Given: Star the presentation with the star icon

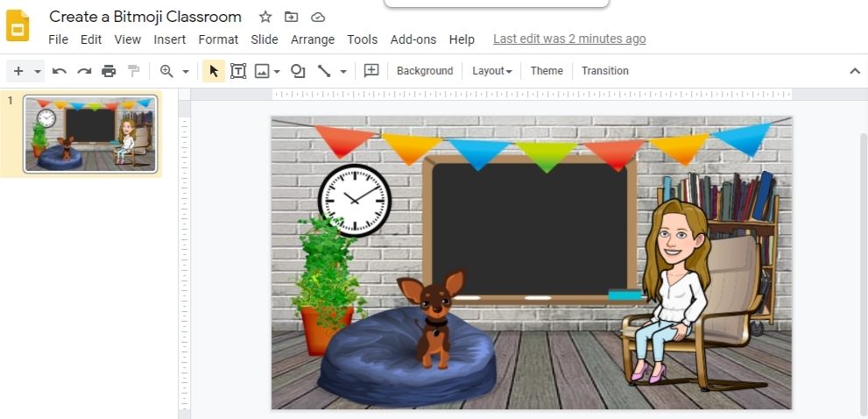Looking at the screenshot, I should coord(265,17).
